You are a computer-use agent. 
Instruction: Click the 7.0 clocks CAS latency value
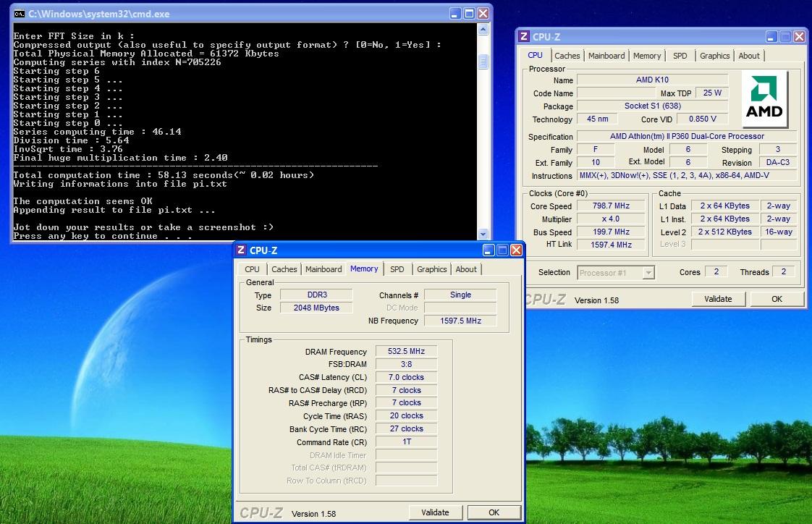pyautogui.click(x=407, y=377)
